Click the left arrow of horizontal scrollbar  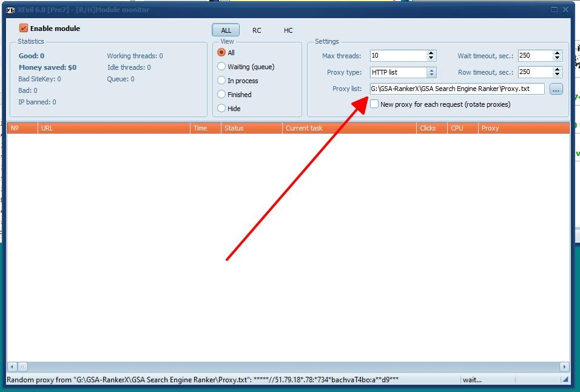(x=12, y=367)
